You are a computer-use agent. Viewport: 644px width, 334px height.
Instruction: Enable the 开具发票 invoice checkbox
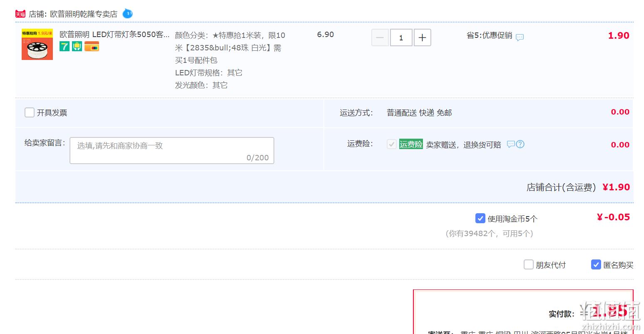[30, 112]
